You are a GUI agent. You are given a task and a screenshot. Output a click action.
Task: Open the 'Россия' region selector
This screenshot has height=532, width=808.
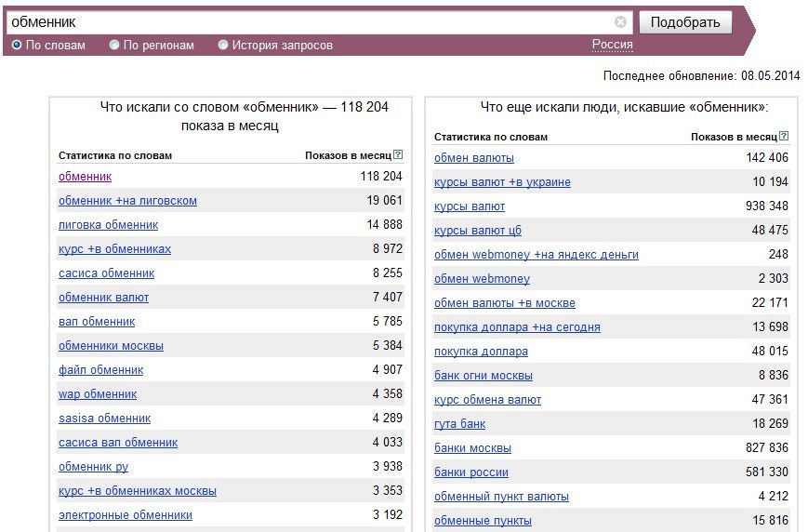click(612, 45)
